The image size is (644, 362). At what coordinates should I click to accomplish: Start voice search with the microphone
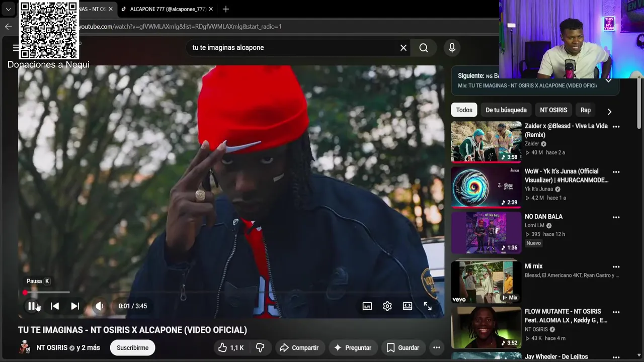452,48
